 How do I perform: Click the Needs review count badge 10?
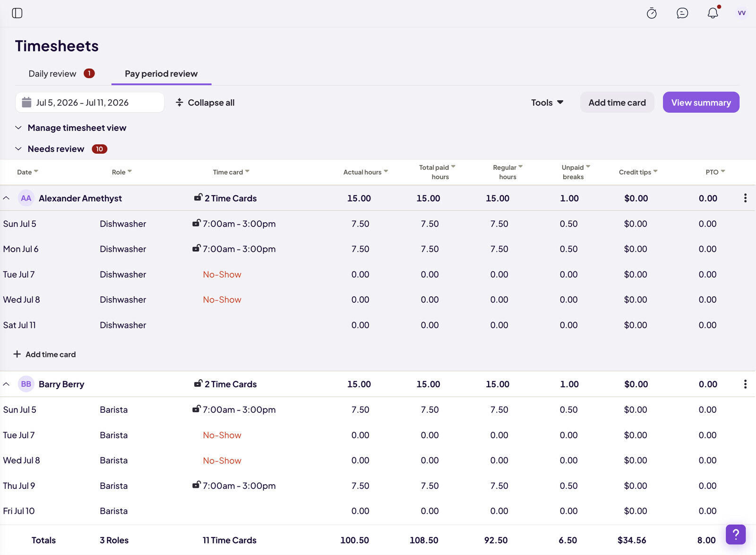coord(99,149)
